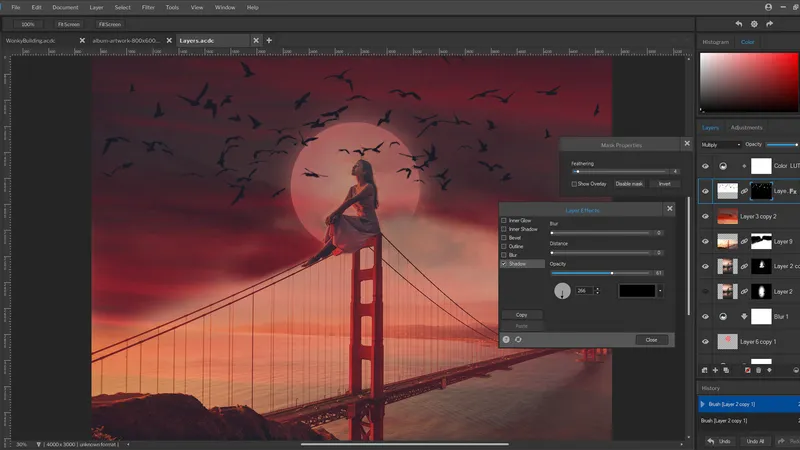Image resolution: width=800 pixels, height=450 pixels.
Task: Click the adjustment icon on Blur 1 layer
Action: tap(723, 316)
